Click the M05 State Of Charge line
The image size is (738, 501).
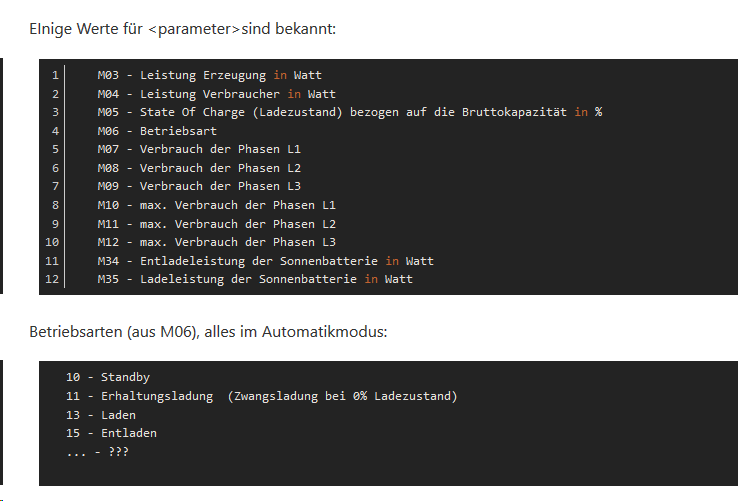pos(350,112)
